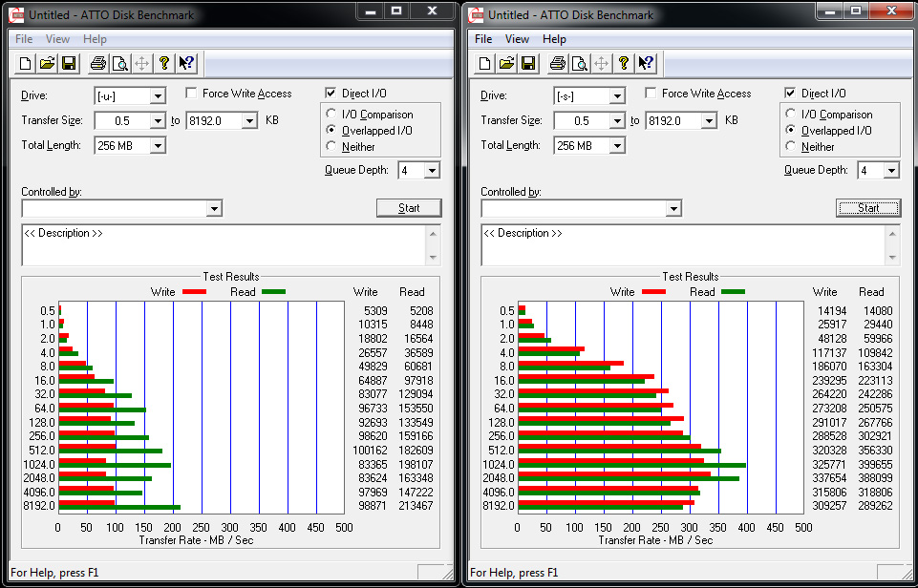Click Save floppy icon in left window
Image resolution: width=918 pixels, height=588 pixels.
(x=69, y=63)
